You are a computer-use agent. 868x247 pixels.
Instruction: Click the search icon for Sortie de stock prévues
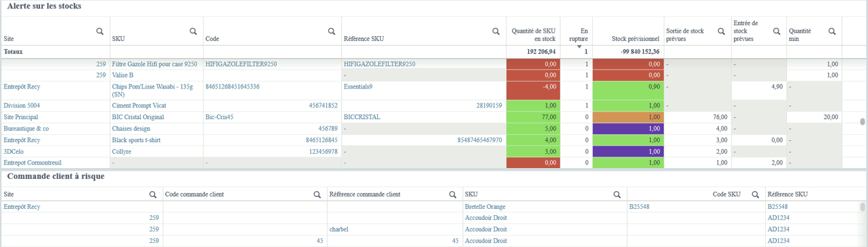point(721,31)
